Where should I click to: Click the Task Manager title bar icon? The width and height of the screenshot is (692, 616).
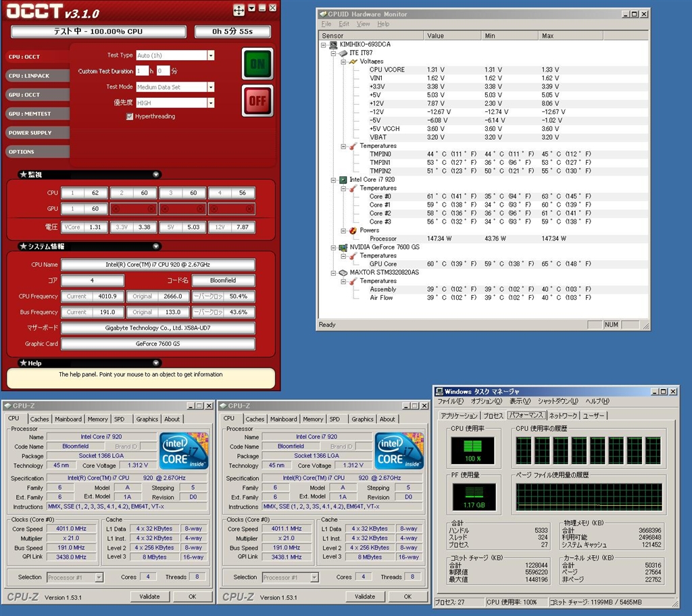pos(439,391)
